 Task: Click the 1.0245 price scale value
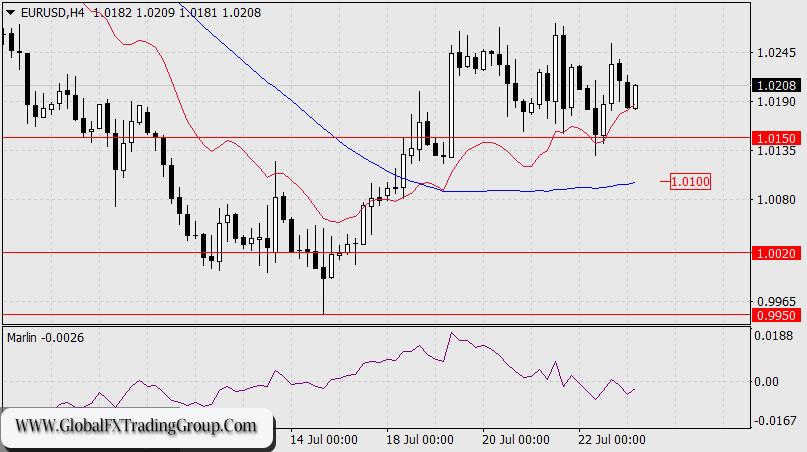click(x=776, y=53)
